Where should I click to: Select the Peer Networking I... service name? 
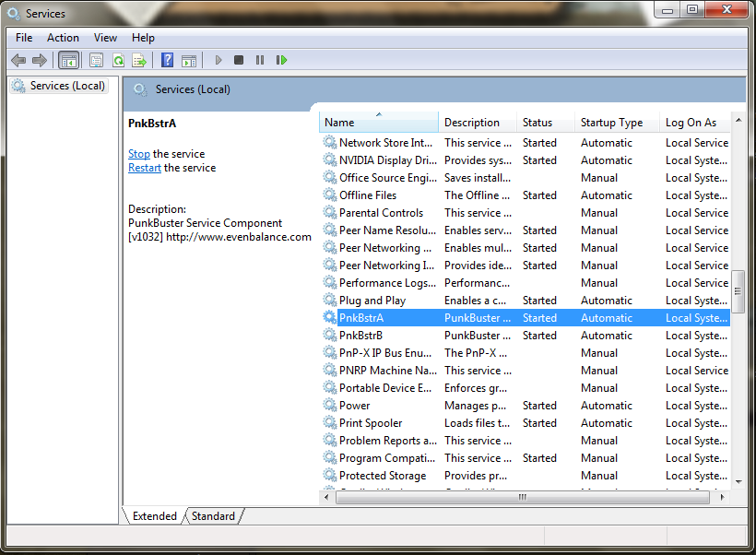pos(386,266)
